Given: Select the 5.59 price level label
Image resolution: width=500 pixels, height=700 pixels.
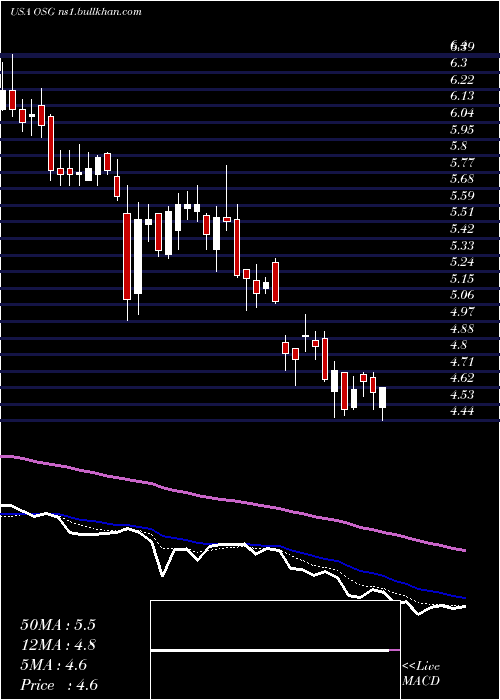Looking at the screenshot, I should (462, 196).
